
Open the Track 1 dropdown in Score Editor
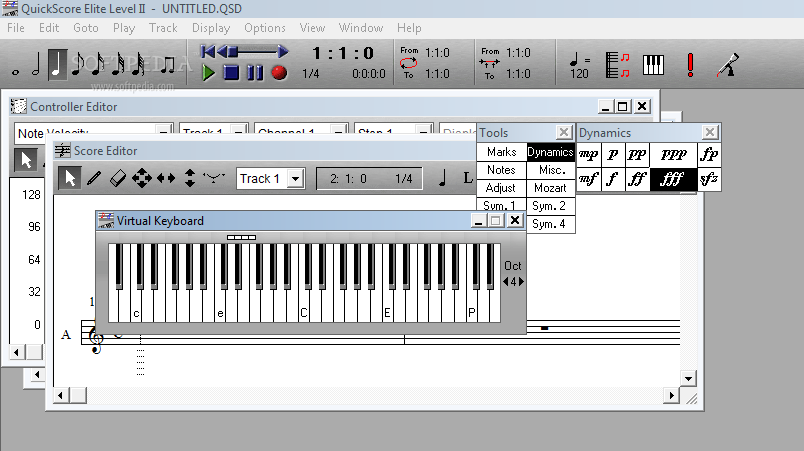(x=295, y=179)
